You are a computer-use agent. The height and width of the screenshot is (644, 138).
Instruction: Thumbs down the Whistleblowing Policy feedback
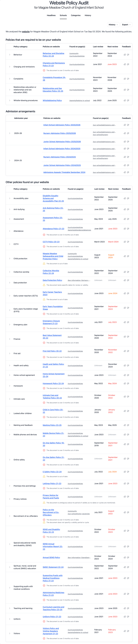[x=128, y=100]
